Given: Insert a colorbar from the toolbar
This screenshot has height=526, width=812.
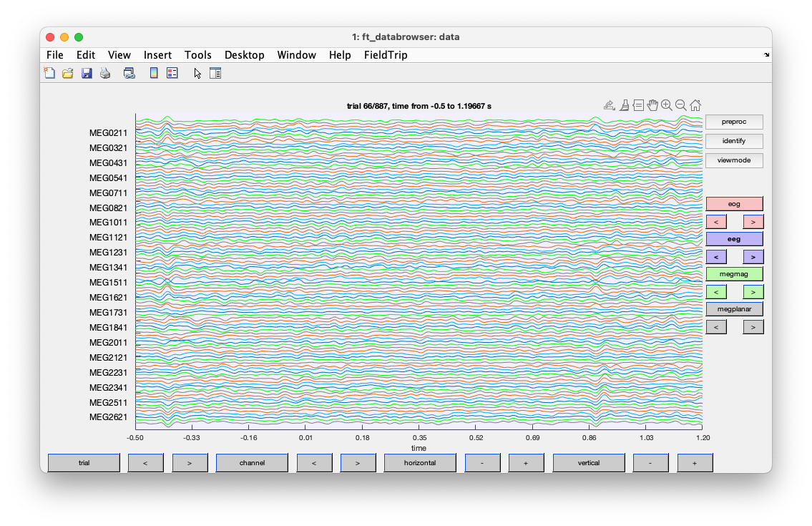Looking at the screenshot, I should pos(153,73).
